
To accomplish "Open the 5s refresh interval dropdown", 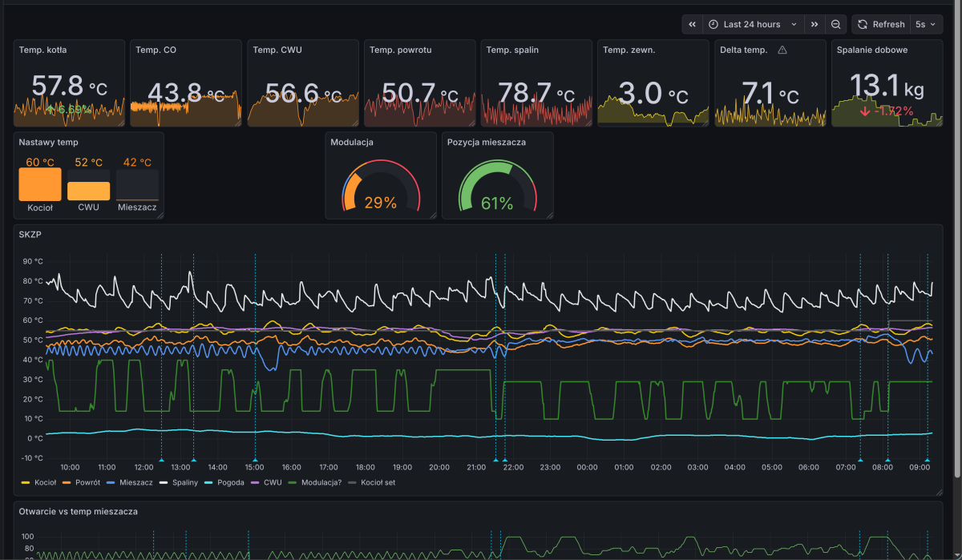I will point(925,25).
